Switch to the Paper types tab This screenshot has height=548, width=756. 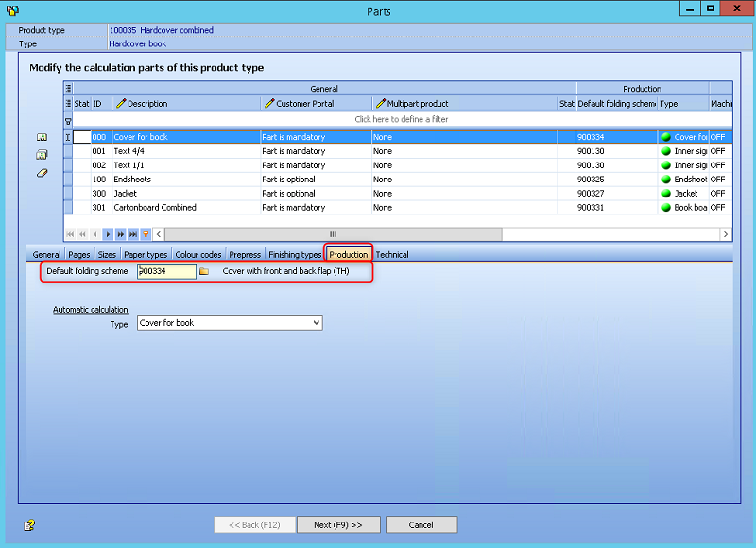pyautogui.click(x=146, y=254)
